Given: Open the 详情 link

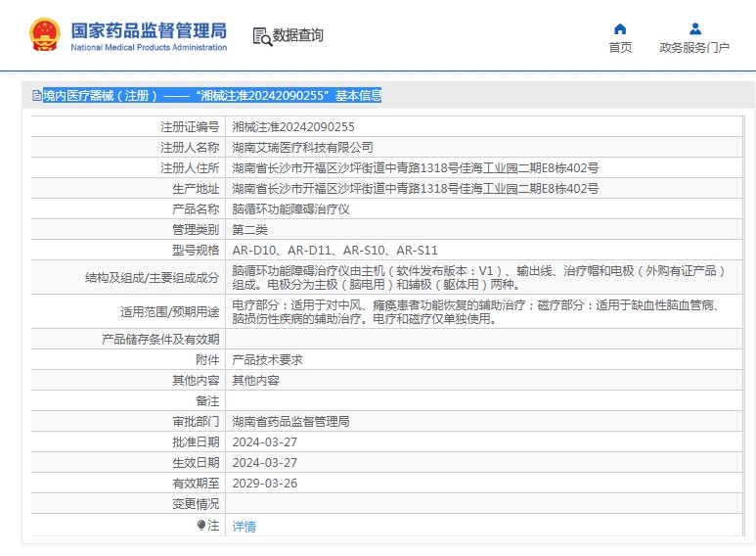Looking at the screenshot, I should coord(244,526).
